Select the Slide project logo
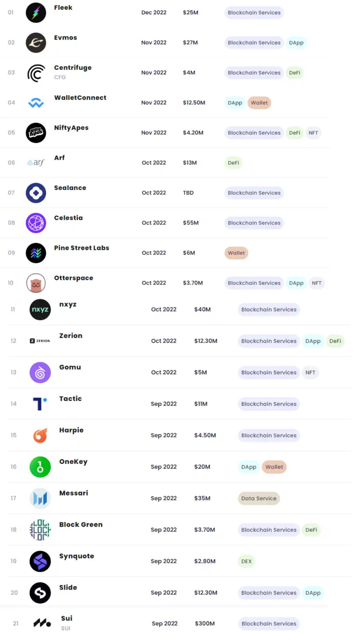Viewport: 364px width, 640px height. point(40,593)
